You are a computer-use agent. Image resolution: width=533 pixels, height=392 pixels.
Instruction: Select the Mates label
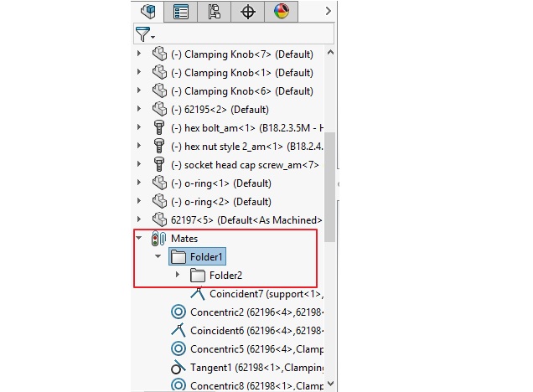point(184,239)
